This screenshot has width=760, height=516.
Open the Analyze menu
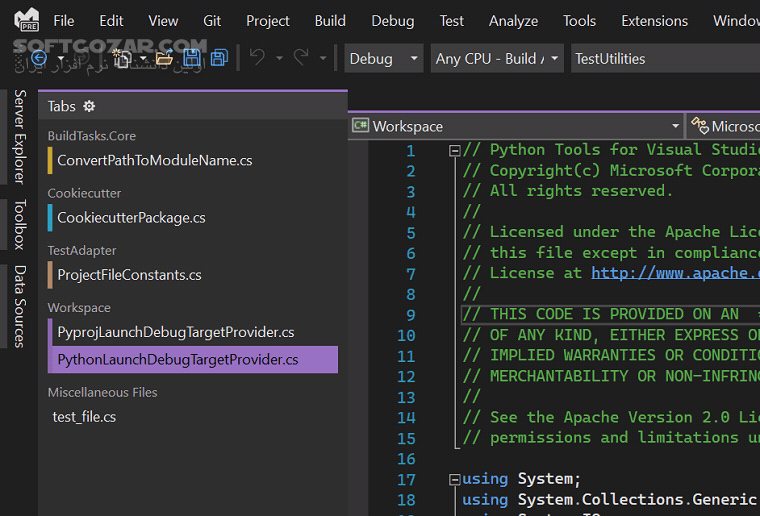pos(513,21)
